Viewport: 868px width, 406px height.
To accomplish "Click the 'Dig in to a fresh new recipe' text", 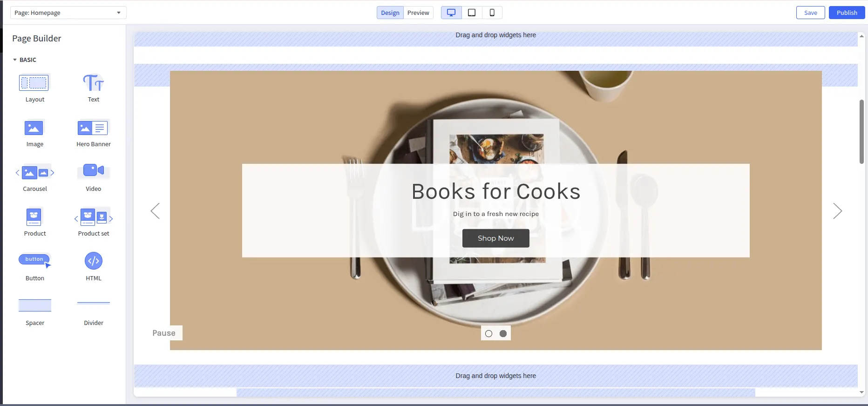I will click(496, 214).
